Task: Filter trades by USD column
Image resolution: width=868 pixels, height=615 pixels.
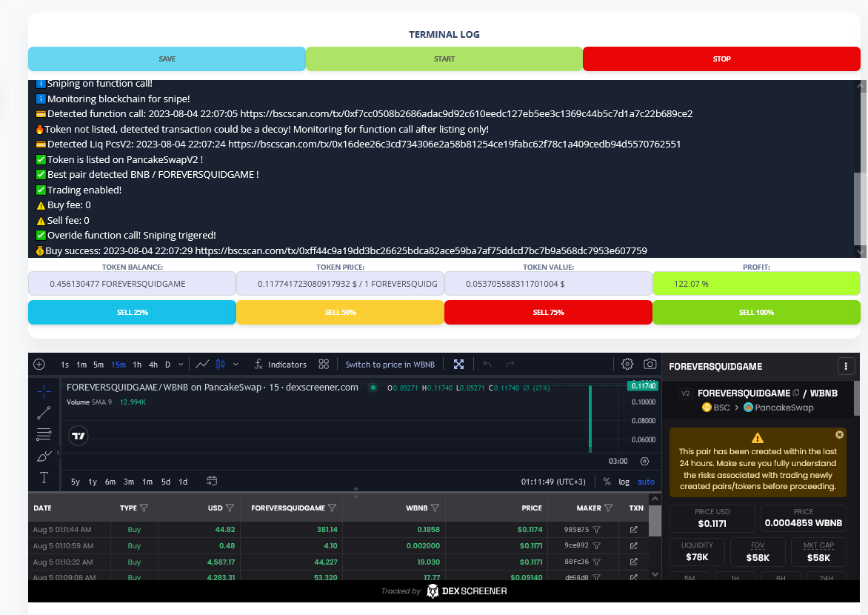Action: 230,508
